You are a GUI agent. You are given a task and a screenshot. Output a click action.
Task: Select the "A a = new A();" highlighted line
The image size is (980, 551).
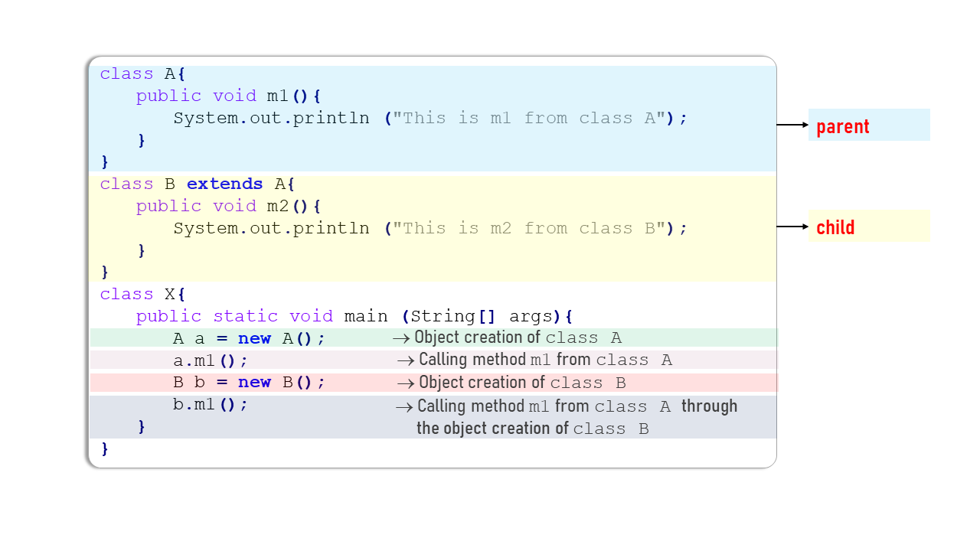[249, 337]
